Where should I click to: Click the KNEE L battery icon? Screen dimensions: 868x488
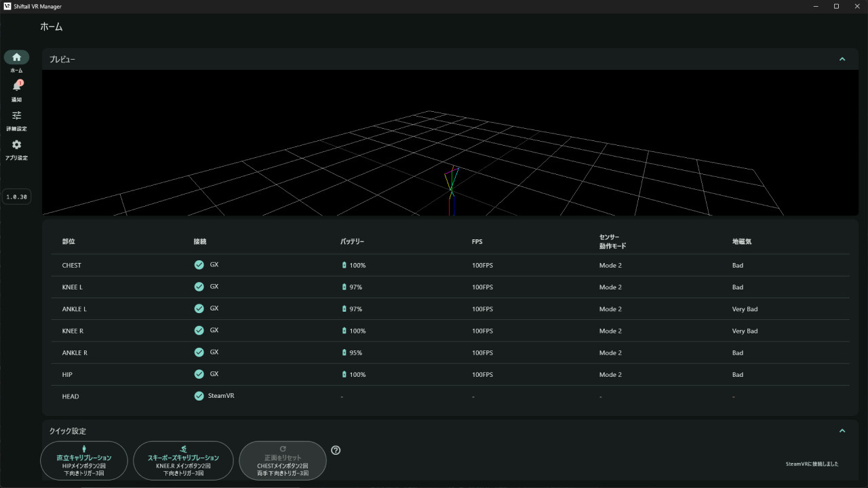tap(344, 287)
